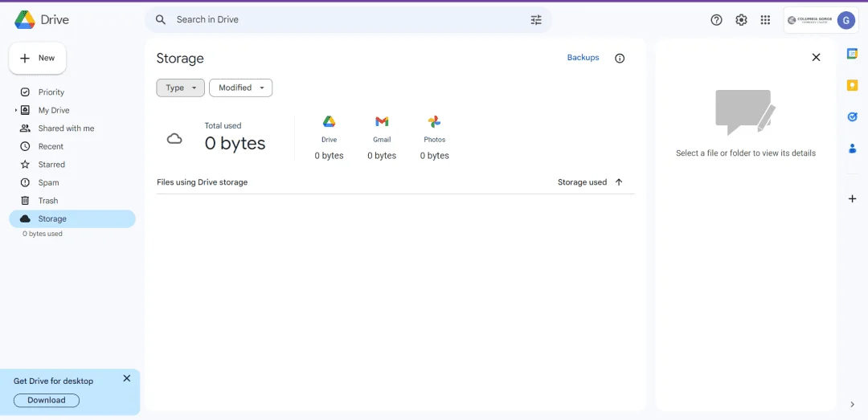Open Shared with me
Screen dimensions: 868x420
click(66, 128)
